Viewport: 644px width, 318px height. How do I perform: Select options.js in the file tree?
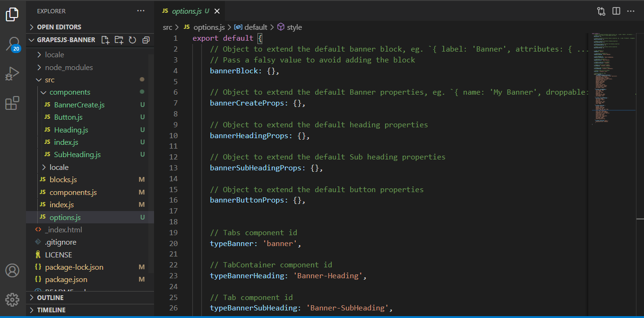coord(90,217)
